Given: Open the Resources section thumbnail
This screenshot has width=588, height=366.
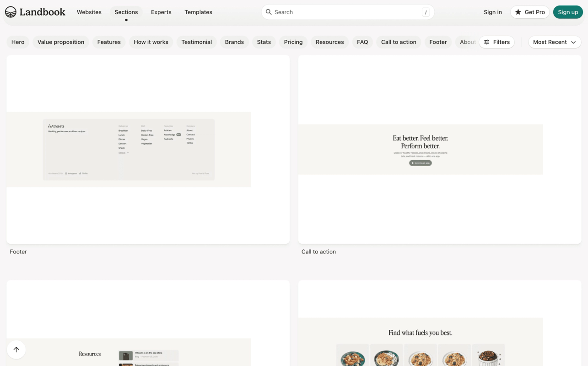Looking at the screenshot, I should (148, 323).
